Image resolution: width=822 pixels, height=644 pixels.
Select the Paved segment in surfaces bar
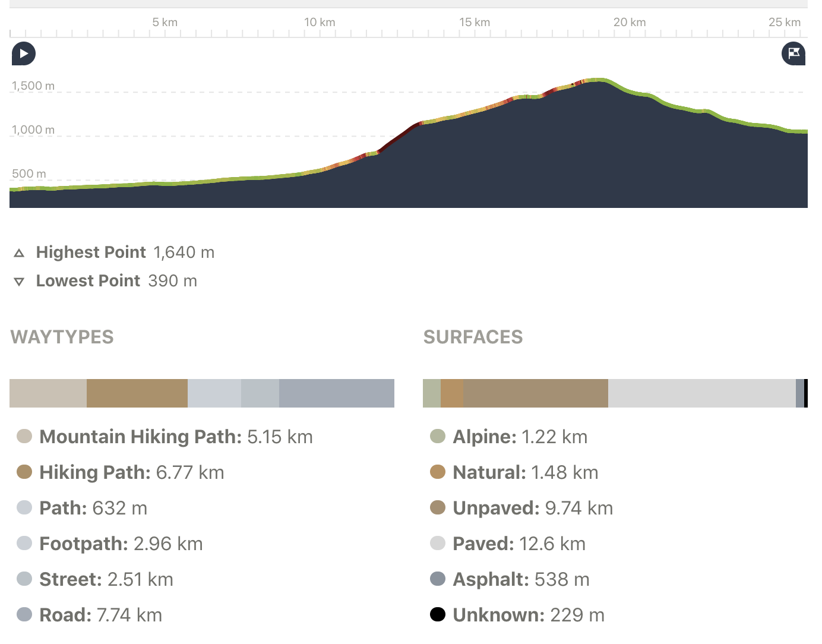click(x=702, y=393)
